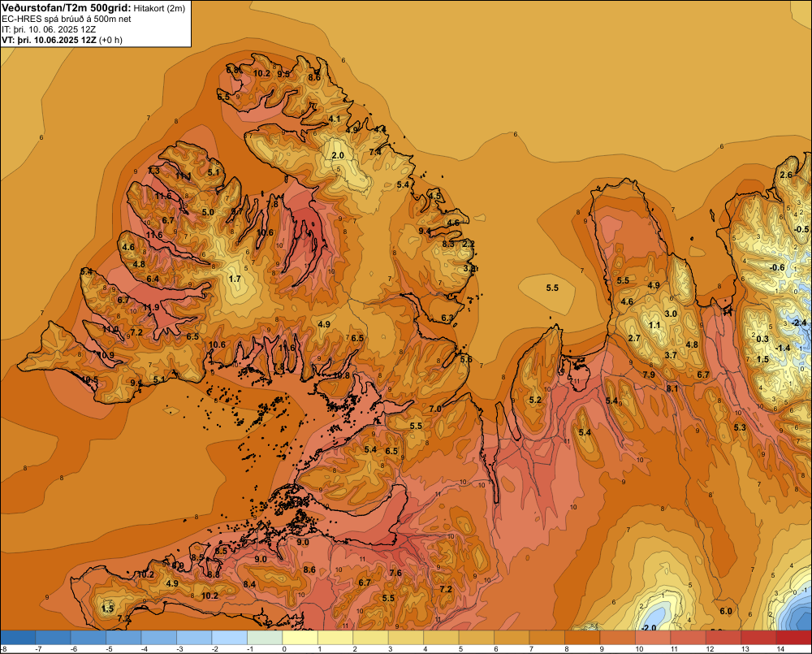Click the 11.9 temperature value on the map

click(151, 307)
